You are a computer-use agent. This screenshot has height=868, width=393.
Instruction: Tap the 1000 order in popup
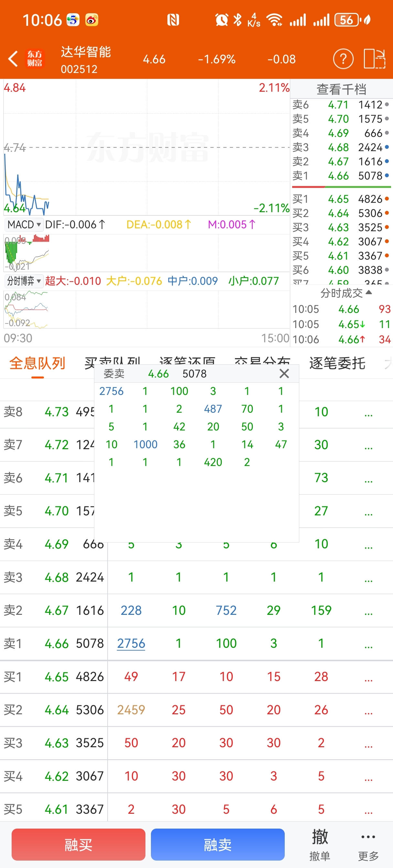coord(145,444)
